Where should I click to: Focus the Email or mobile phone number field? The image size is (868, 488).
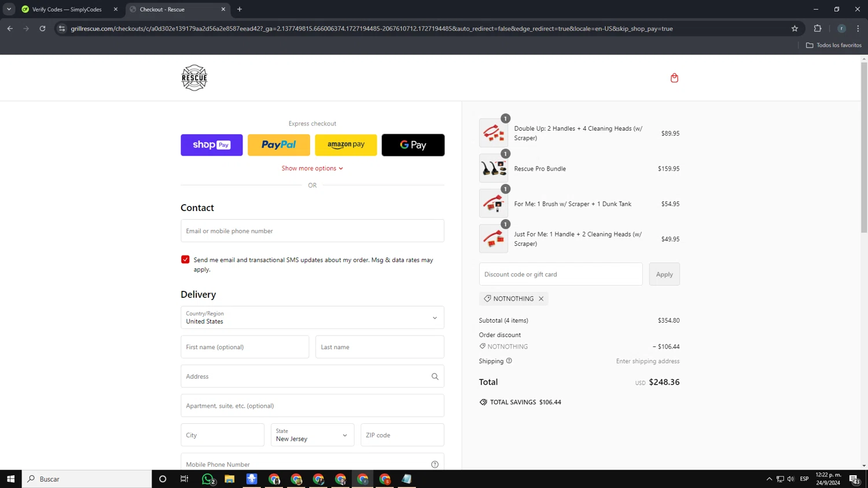tap(312, 231)
